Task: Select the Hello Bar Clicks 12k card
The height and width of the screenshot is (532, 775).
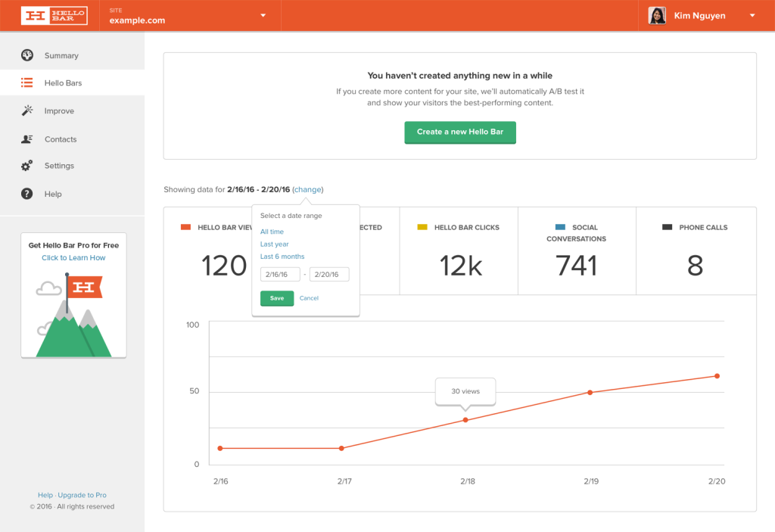Action: pyautogui.click(x=459, y=251)
